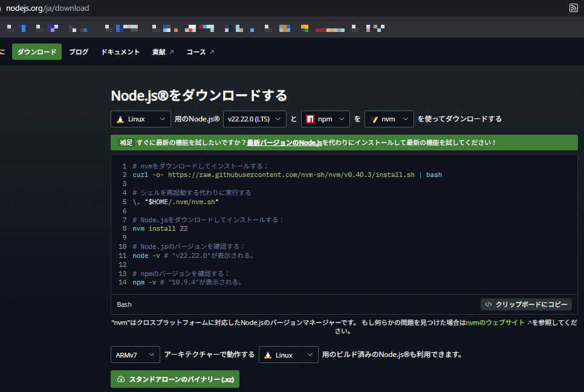Expand the v22.22.0 (LTS) version dropdown

[x=255, y=119]
